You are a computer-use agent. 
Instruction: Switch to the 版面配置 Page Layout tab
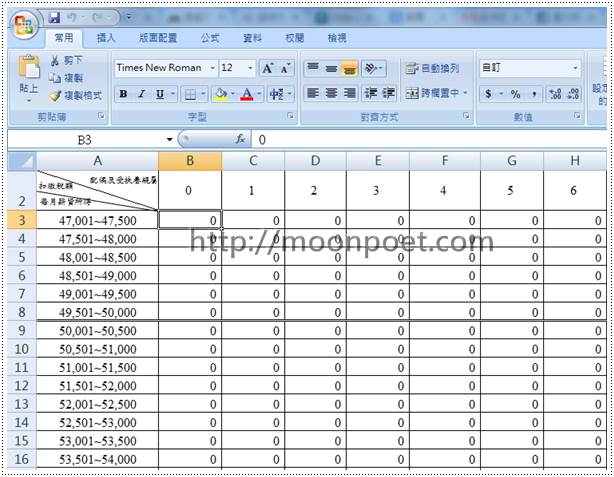[158, 38]
